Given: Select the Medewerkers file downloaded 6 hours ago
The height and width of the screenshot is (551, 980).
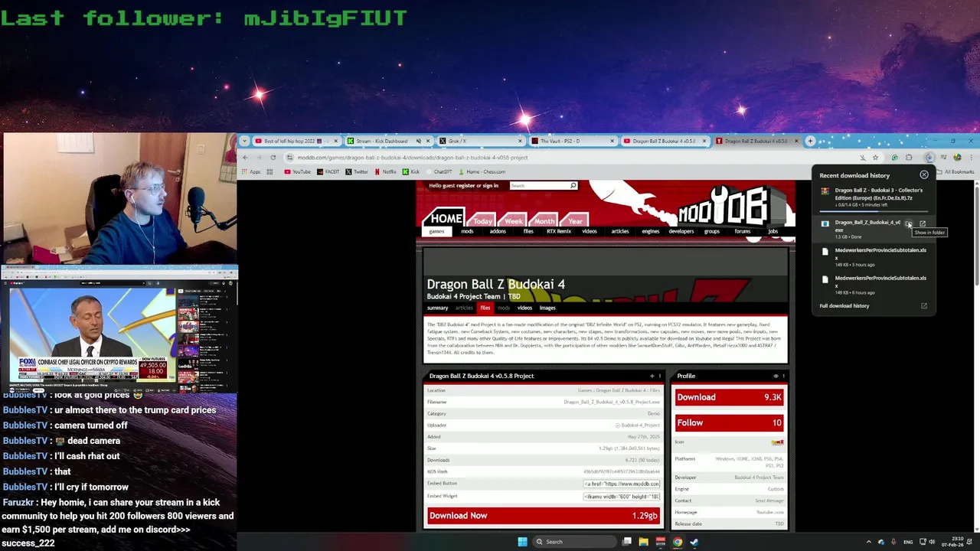Looking at the screenshot, I should (873, 285).
